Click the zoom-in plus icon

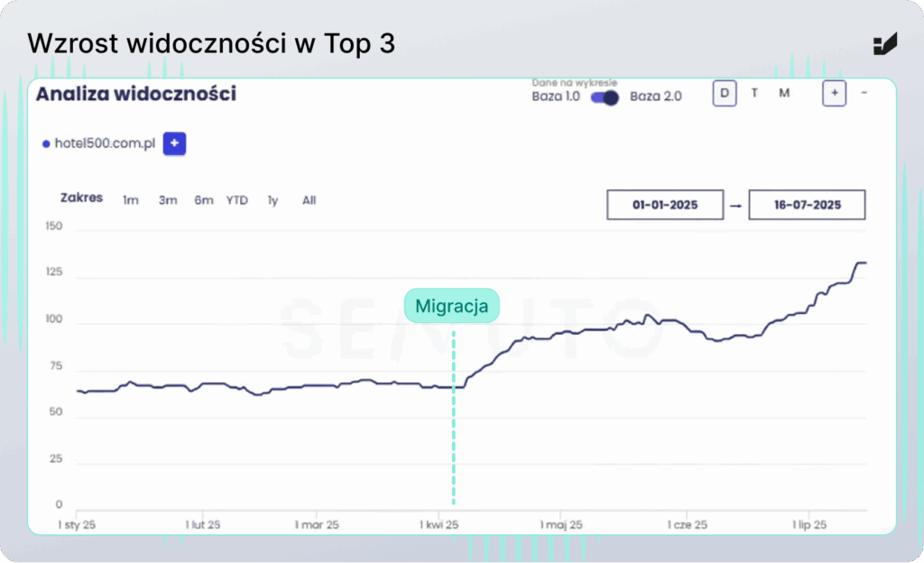834,93
